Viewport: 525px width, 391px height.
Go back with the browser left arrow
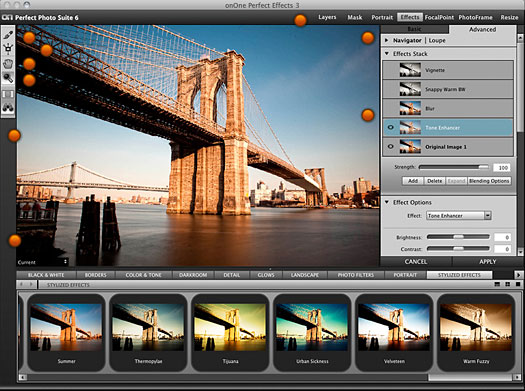click(22, 285)
